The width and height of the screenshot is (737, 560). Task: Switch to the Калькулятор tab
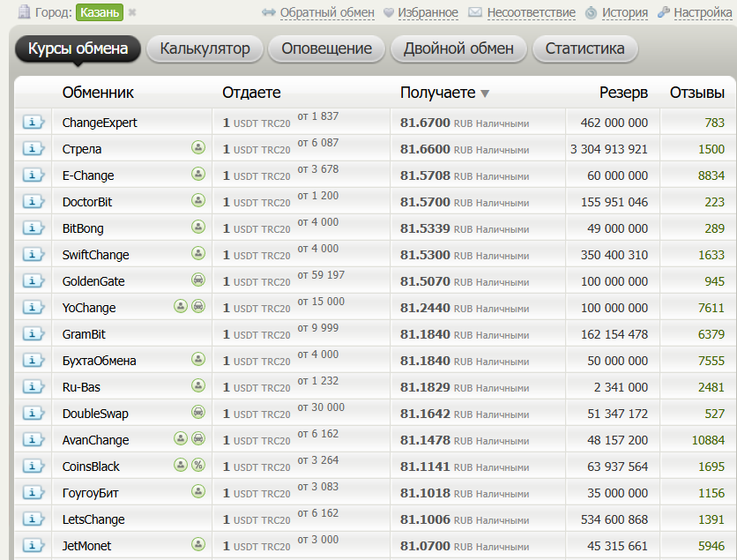click(x=205, y=49)
